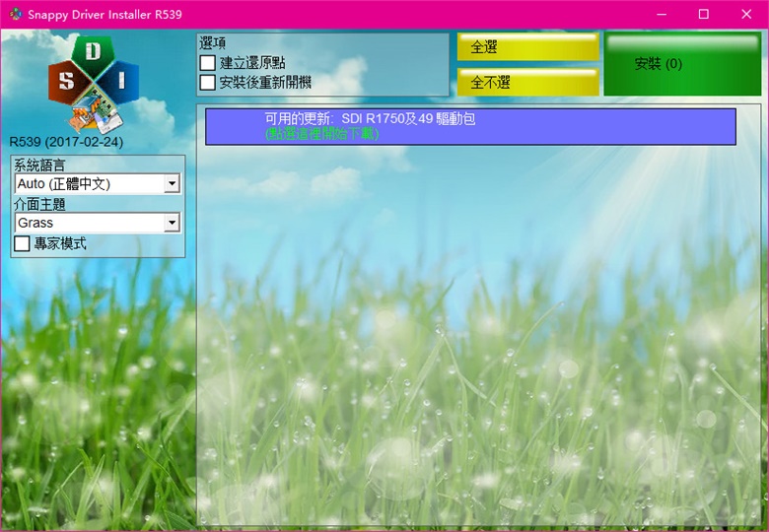Open the 系統語言 dropdown showing Auto (正體中文)
The height and width of the screenshot is (532, 769).
98,183
